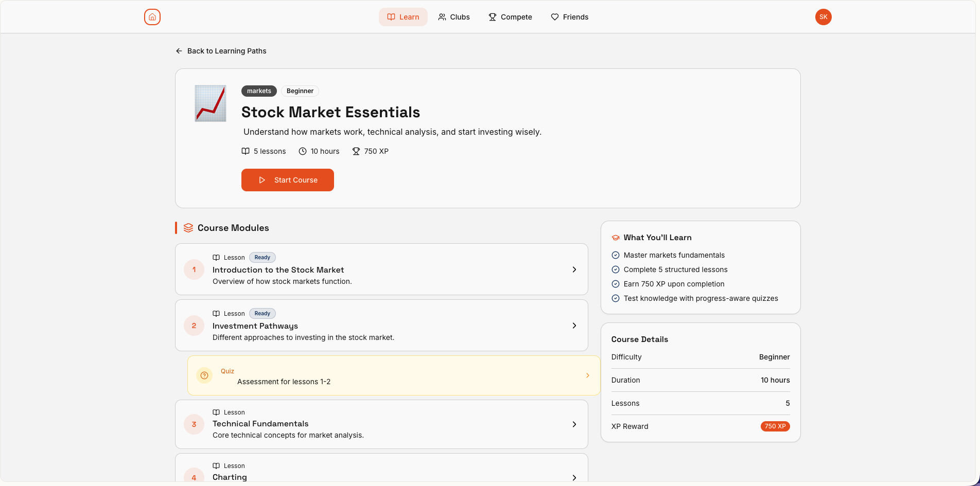Viewport: 980px width, 486px height.
Task: Click Back to Learning Paths link
Action: point(226,51)
